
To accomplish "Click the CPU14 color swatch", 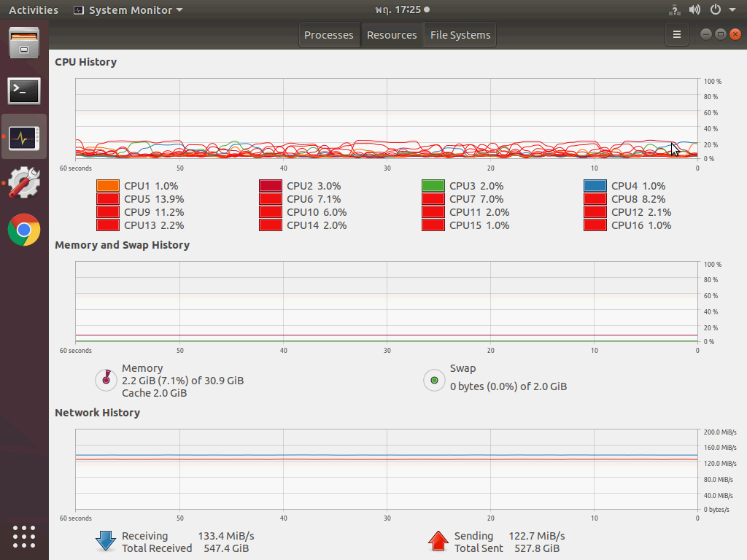I will (x=271, y=225).
